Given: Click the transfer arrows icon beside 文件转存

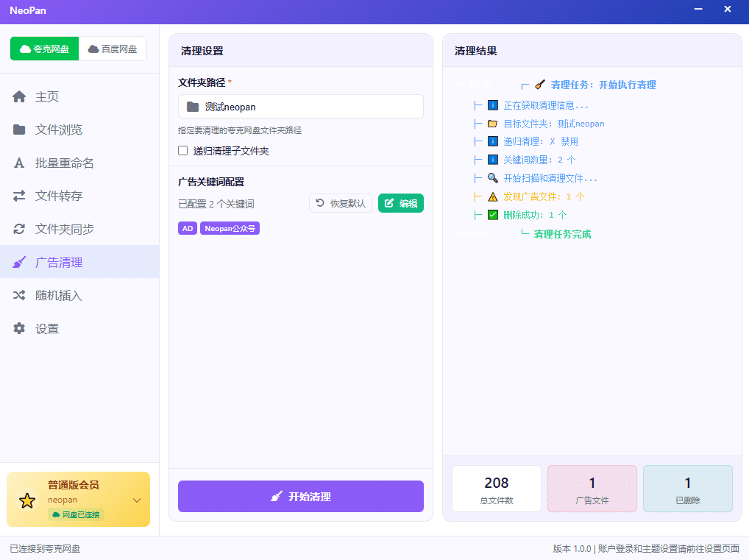Looking at the screenshot, I should point(19,196).
